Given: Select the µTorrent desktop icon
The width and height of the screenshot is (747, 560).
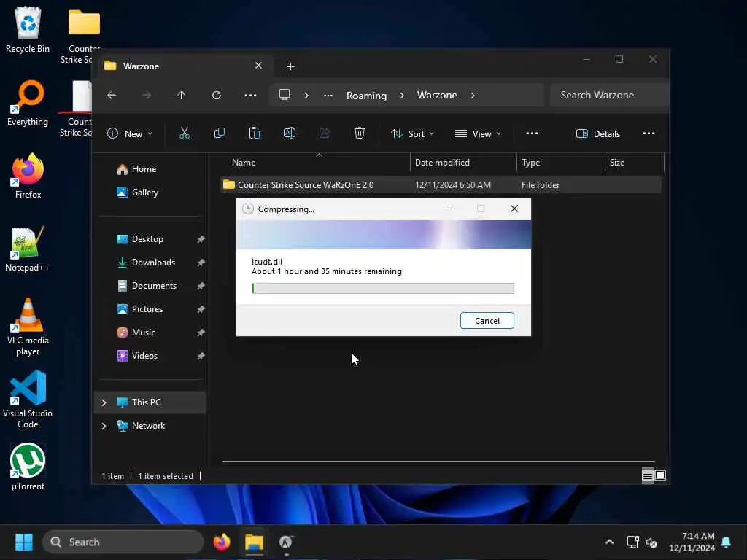Looking at the screenshot, I should click(x=28, y=467).
